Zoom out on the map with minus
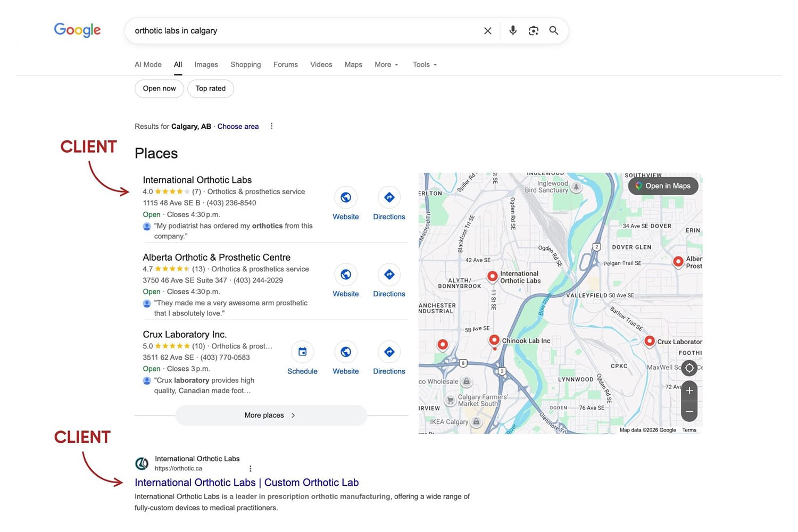798x532 pixels. click(689, 411)
